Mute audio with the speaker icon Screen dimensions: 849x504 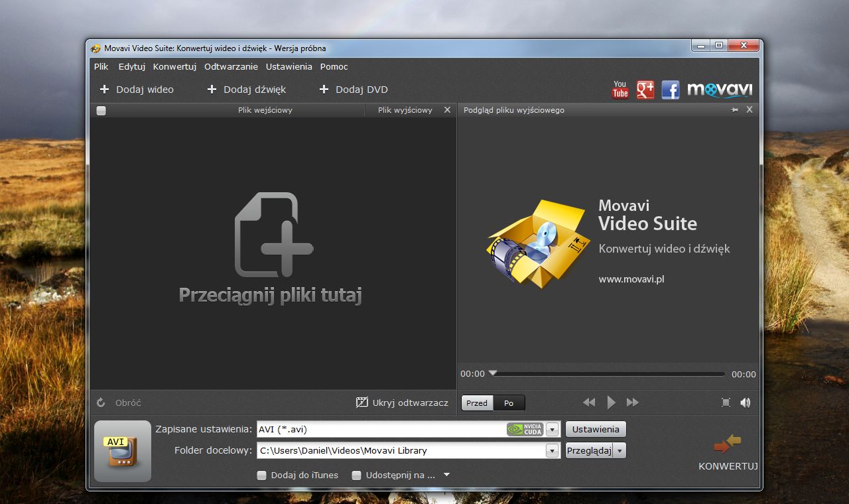(746, 403)
